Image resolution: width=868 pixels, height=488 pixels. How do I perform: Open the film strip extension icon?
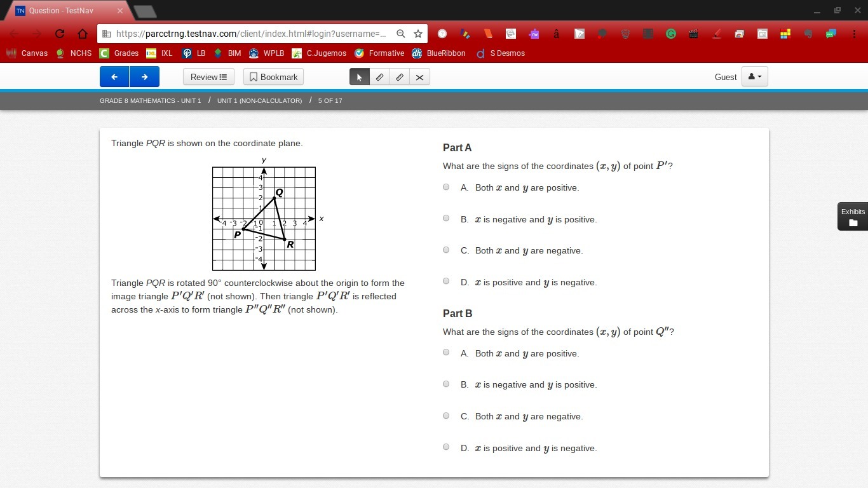click(x=648, y=34)
